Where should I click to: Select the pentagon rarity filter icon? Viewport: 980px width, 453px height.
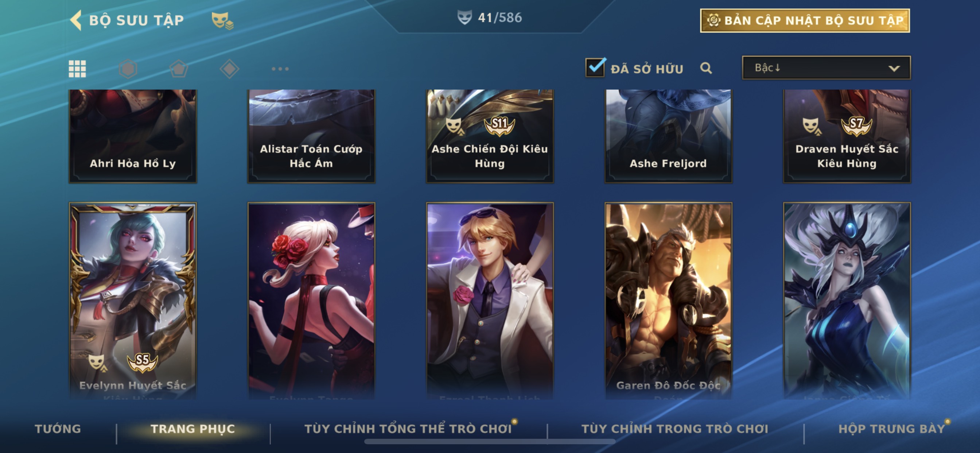point(179,69)
